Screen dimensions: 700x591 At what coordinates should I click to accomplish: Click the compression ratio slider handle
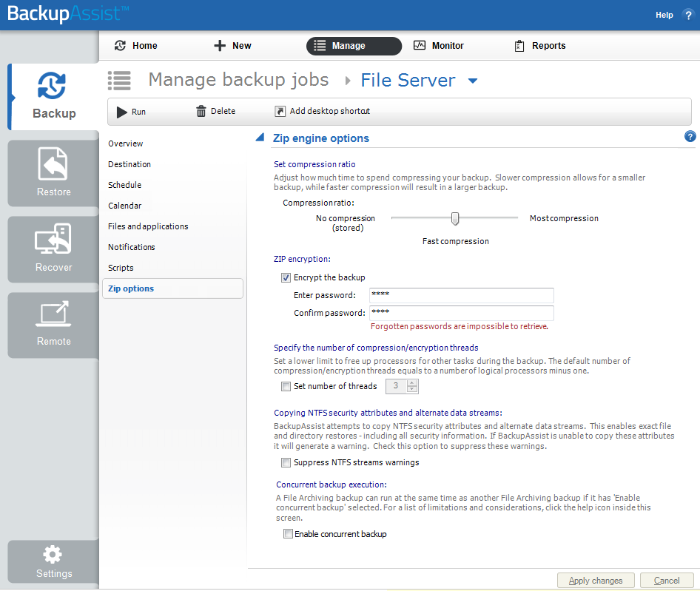click(x=455, y=218)
